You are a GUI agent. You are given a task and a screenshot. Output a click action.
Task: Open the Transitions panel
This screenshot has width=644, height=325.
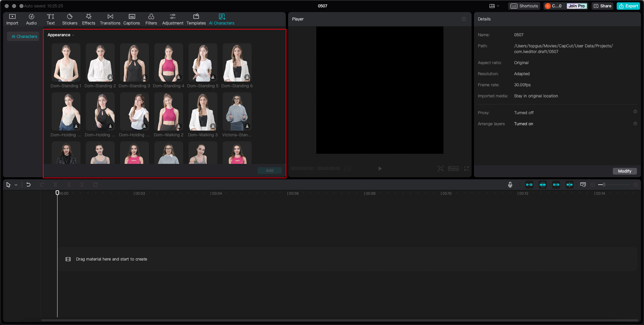click(x=110, y=19)
